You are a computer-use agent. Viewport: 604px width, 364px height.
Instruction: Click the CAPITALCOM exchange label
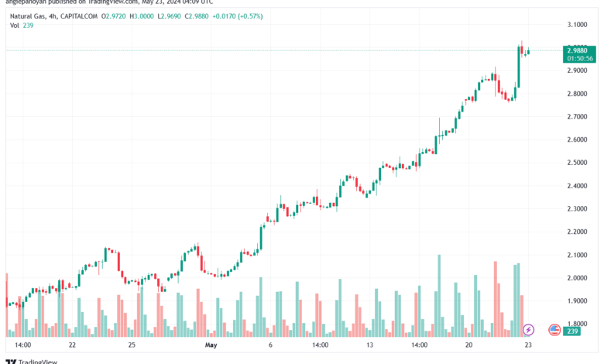79,16
